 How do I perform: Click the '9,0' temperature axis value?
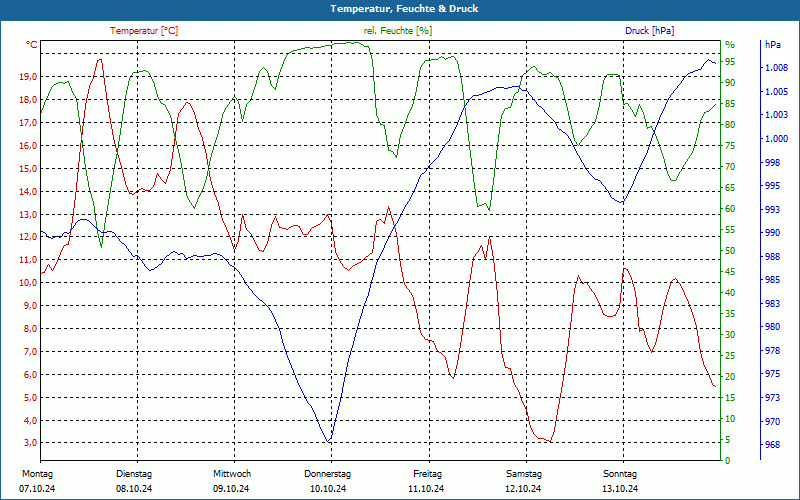click(30, 306)
